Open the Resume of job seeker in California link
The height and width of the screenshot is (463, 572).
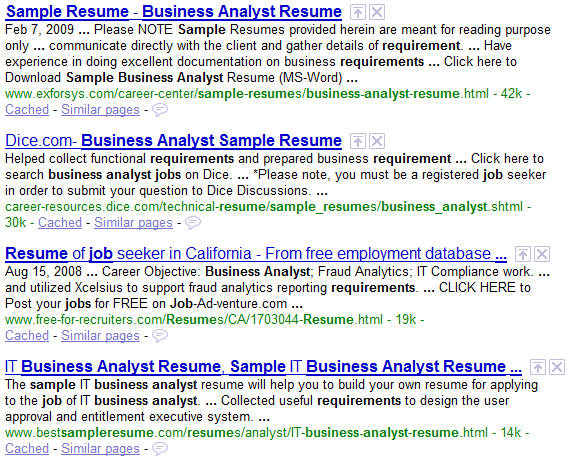[256, 254]
